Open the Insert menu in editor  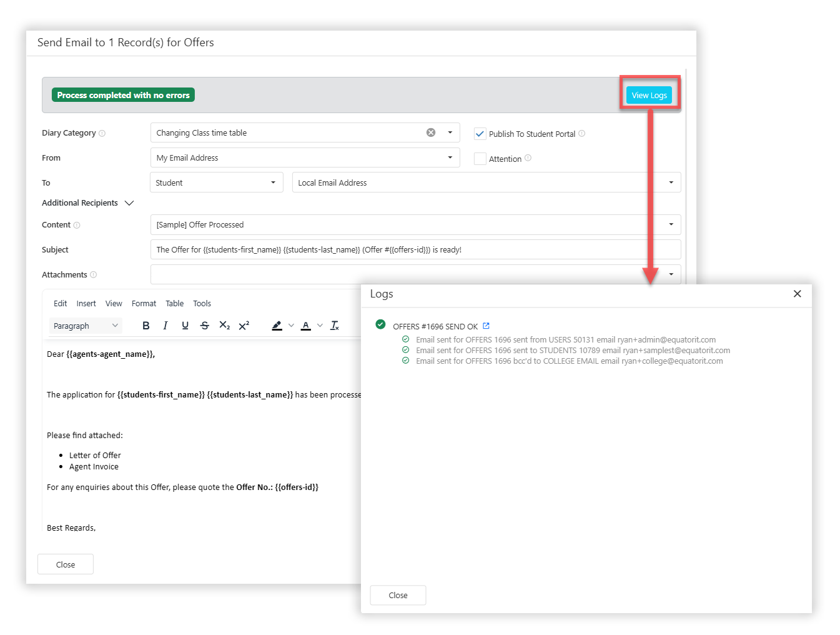86,304
